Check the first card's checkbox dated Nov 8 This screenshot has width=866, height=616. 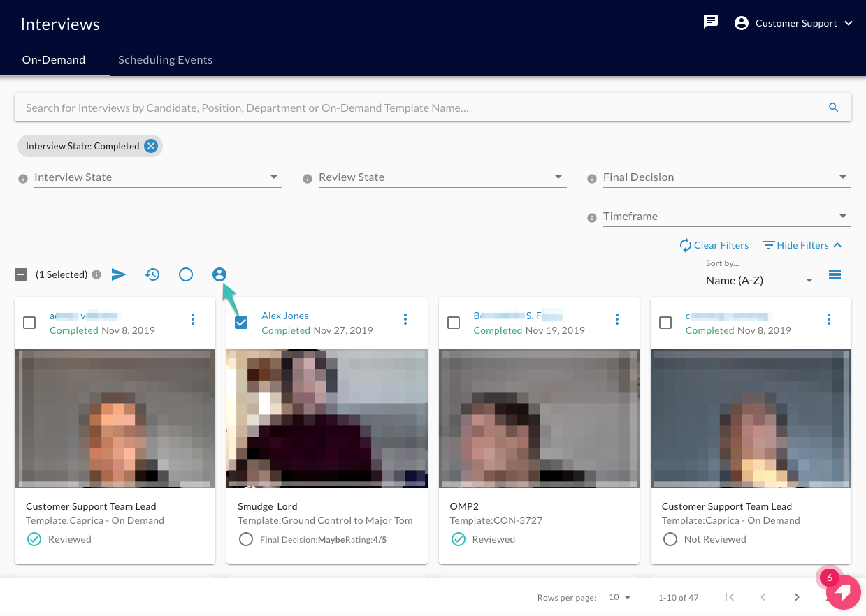click(29, 323)
